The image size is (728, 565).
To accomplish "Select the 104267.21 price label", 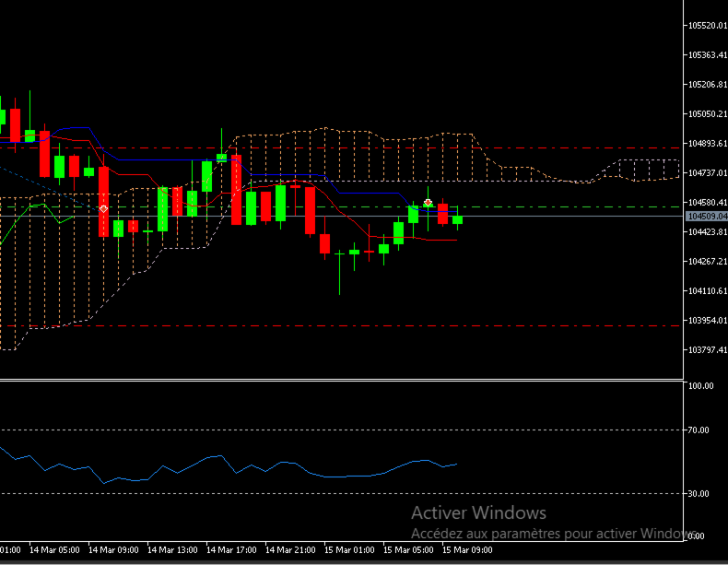I will click(708, 262).
